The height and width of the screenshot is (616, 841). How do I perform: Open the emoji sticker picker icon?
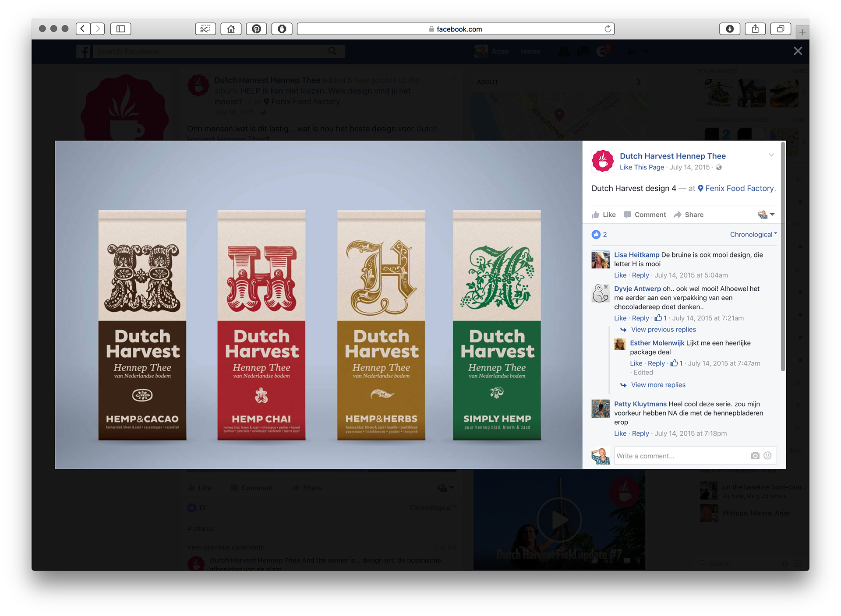767,456
